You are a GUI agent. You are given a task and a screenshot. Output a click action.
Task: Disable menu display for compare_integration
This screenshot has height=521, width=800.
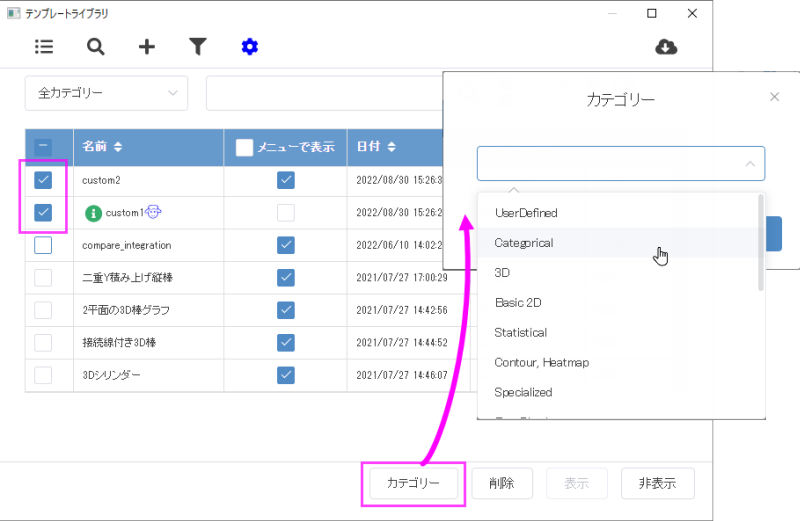pos(286,245)
